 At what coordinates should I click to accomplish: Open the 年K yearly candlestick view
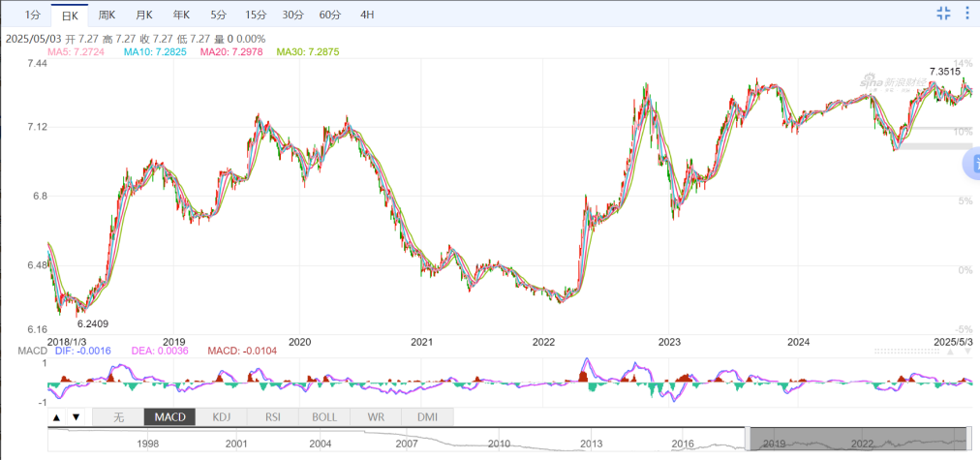click(181, 15)
